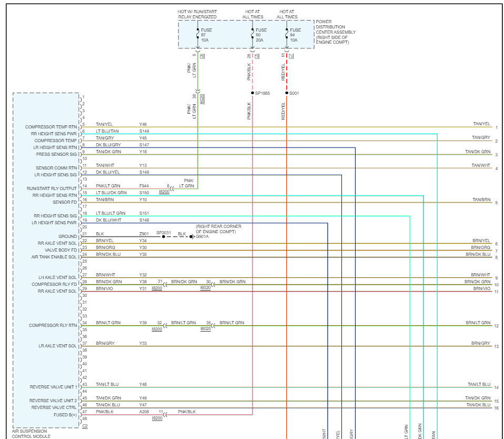Screen dimensions: 504x439
Task: Select circuit code S147
Action: point(144,145)
